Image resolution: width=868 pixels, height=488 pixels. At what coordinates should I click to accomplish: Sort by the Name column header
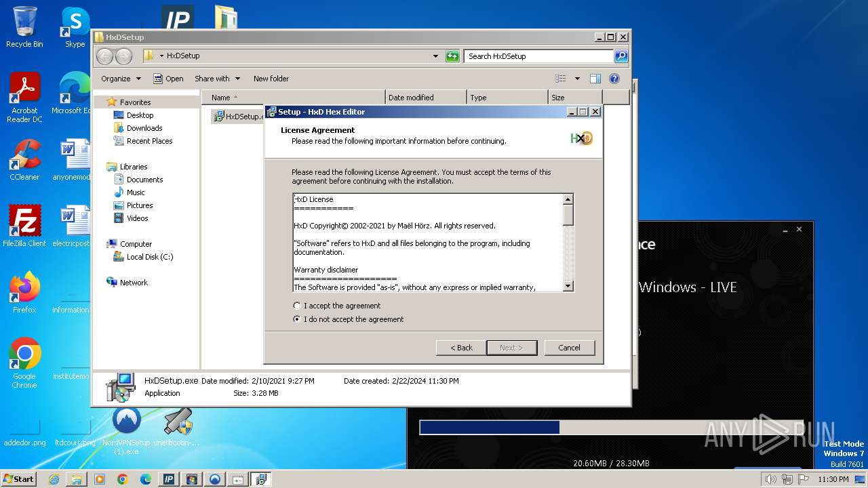[293, 98]
